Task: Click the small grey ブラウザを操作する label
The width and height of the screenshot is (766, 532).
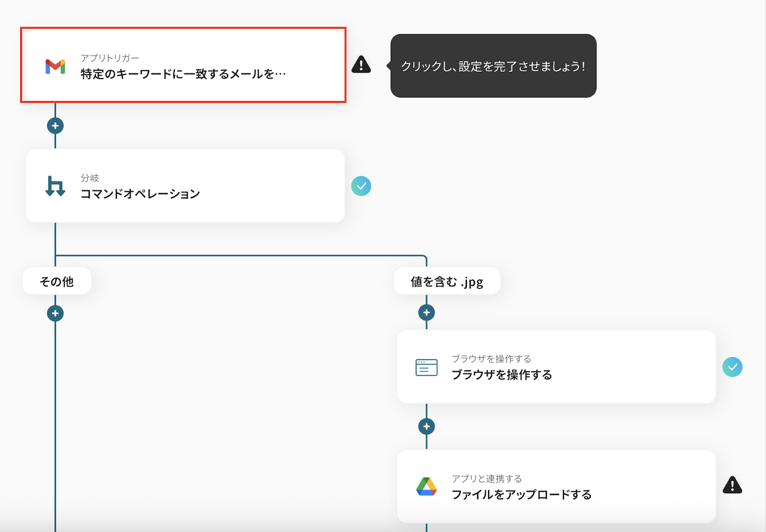Action: tap(492, 359)
